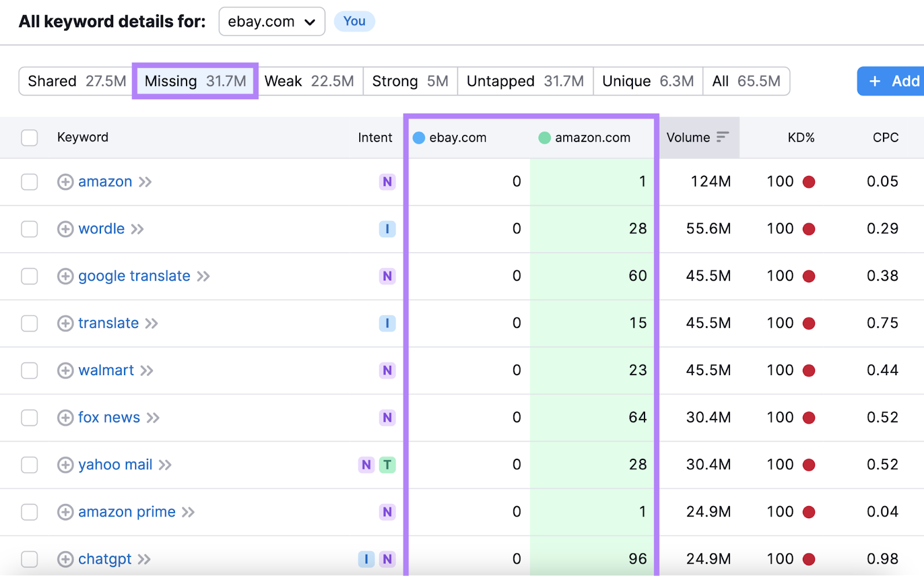
Task: Open the Strong keywords tab
Action: [409, 81]
